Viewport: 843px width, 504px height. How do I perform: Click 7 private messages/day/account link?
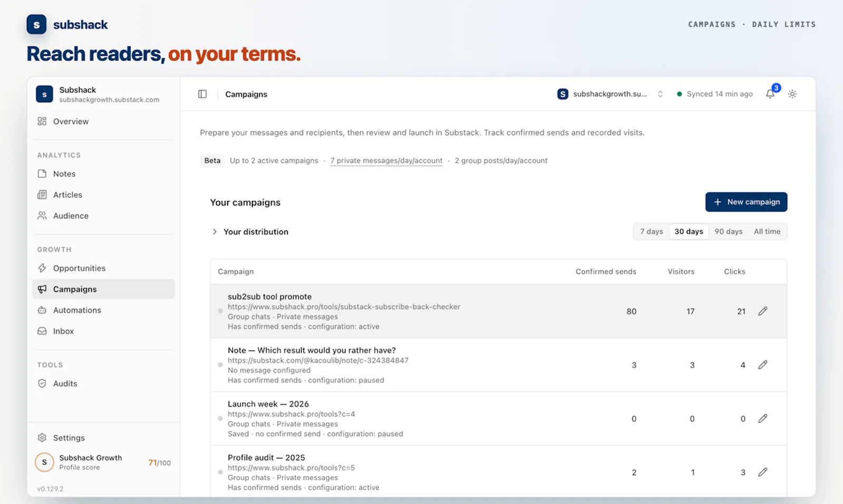coord(386,161)
